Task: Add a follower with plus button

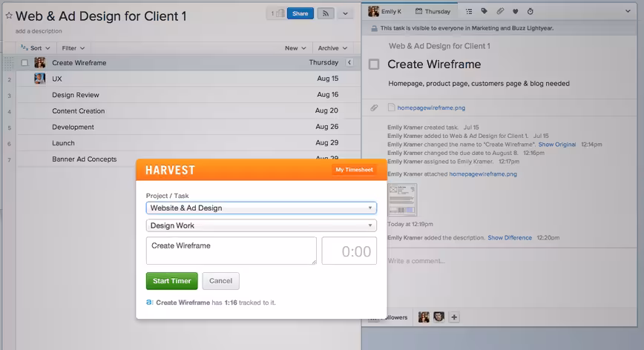Action: pyautogui.click(x=454, y=317)
